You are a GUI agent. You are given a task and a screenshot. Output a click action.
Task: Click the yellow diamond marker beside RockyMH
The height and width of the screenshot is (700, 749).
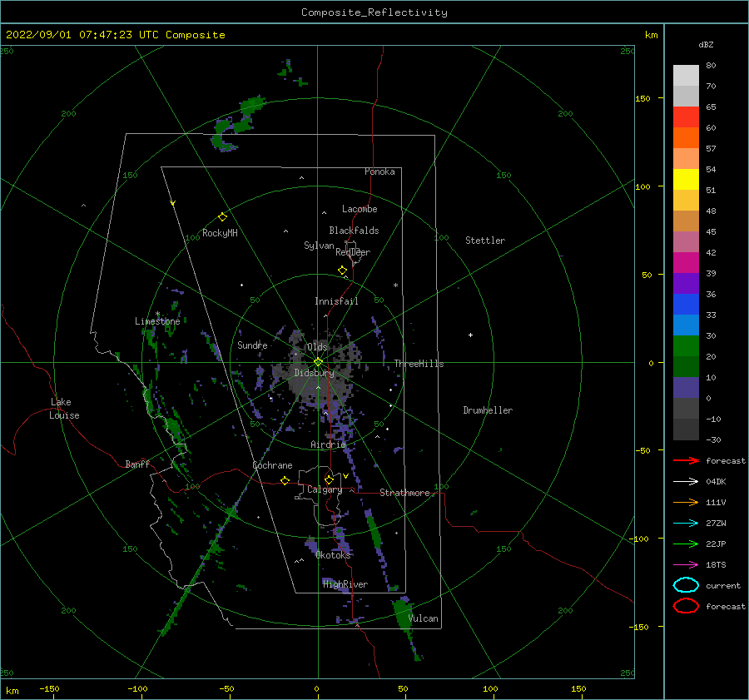coord(222,217)
